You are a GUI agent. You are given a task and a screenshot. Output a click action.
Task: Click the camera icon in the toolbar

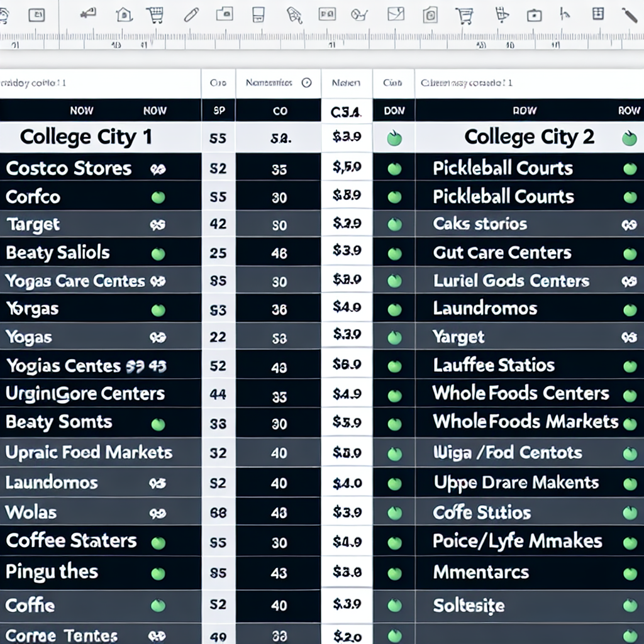534,15
